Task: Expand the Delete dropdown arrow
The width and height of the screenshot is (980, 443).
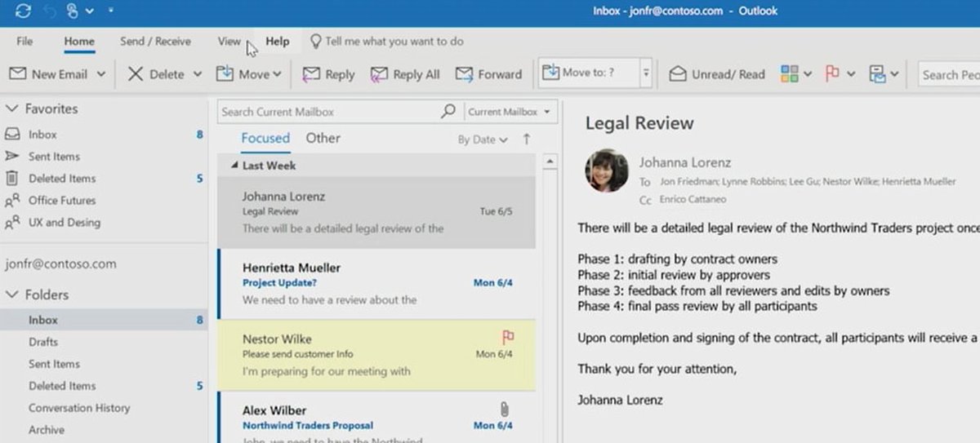Action: pyautogui.click(x=197, y=74)
